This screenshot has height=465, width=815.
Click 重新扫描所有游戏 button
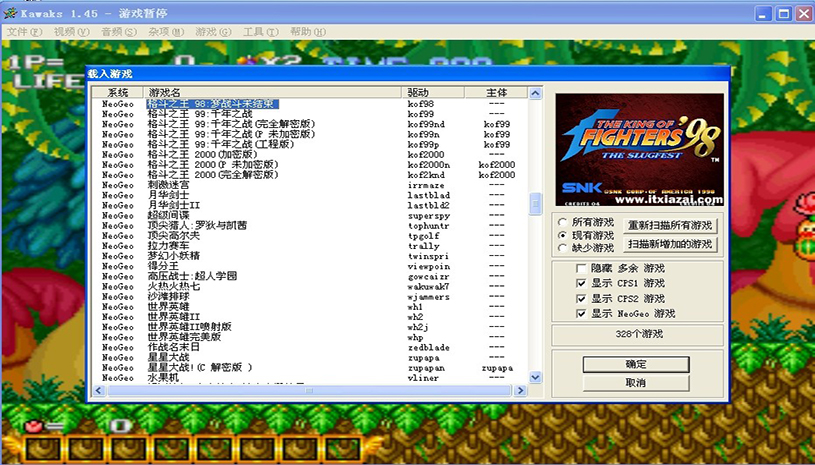coord(669,225)
